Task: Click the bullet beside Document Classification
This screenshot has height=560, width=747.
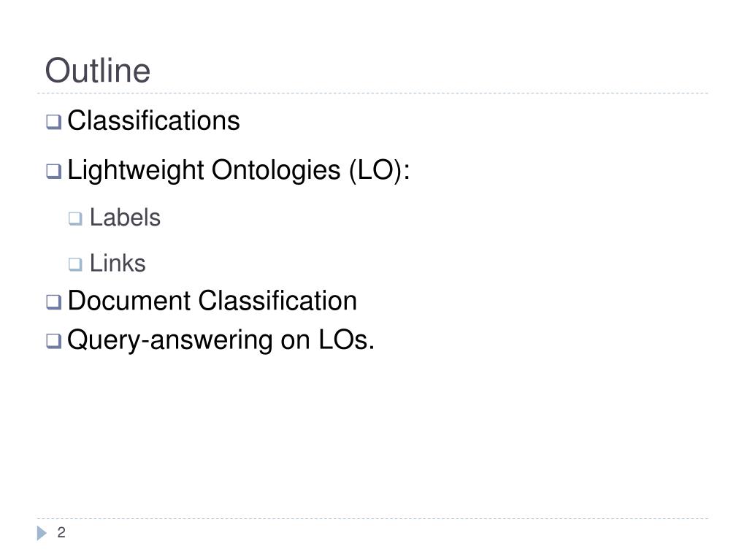Action: coord(54,302)
